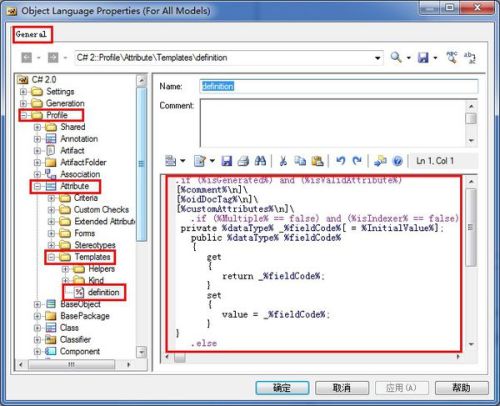Collapse the Profile tree node
Screen dimensions: 500x406
(x=24, y=115)
